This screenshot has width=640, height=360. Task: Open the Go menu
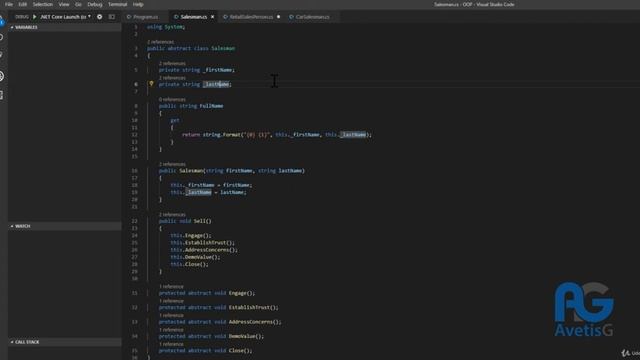point(78,4)
